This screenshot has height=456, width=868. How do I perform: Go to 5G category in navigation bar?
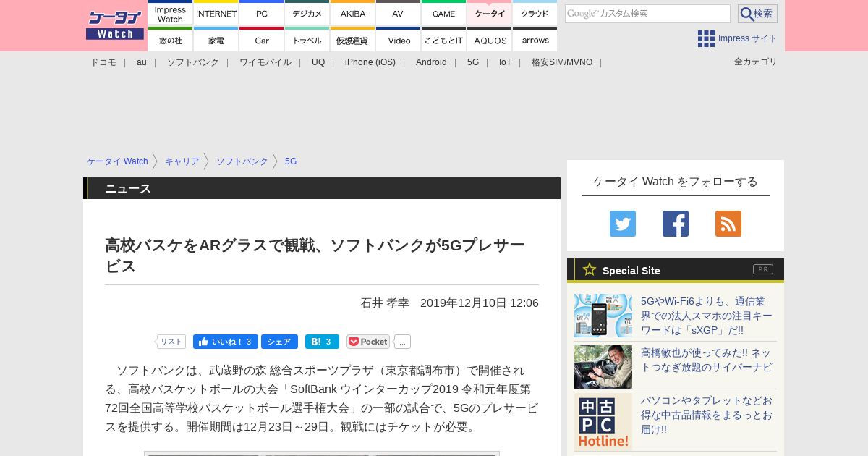[473, 62]
